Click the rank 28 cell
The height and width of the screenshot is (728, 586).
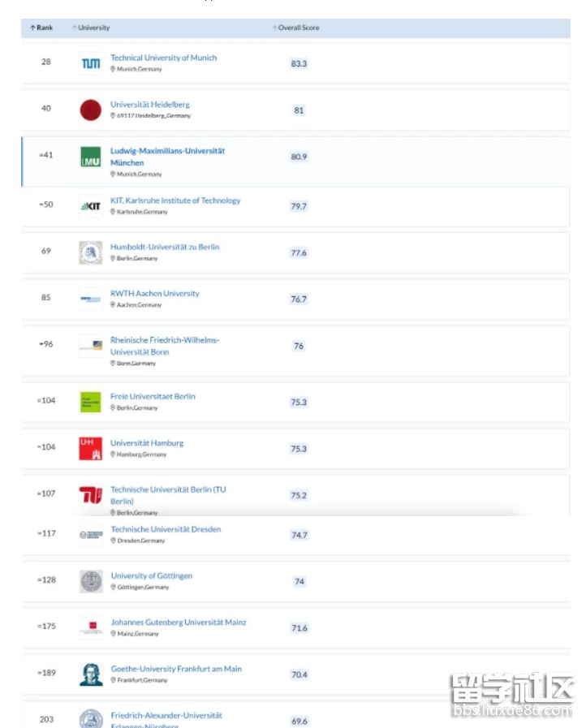[46, 62]
